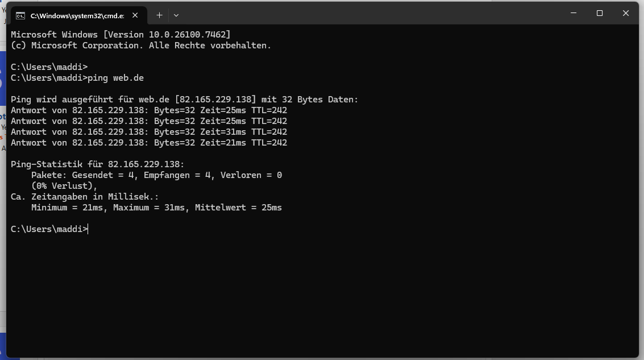Minimize the terminal window

(574, 13)
